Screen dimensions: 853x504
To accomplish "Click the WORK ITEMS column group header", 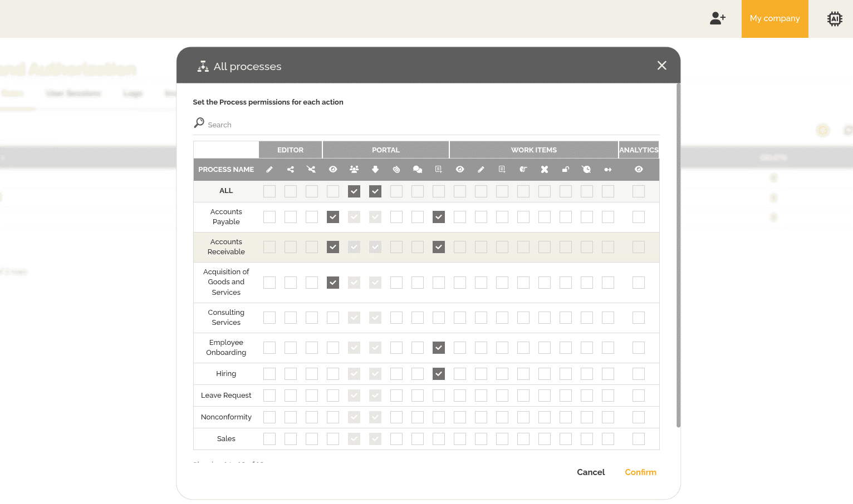I will pos(533,150).
